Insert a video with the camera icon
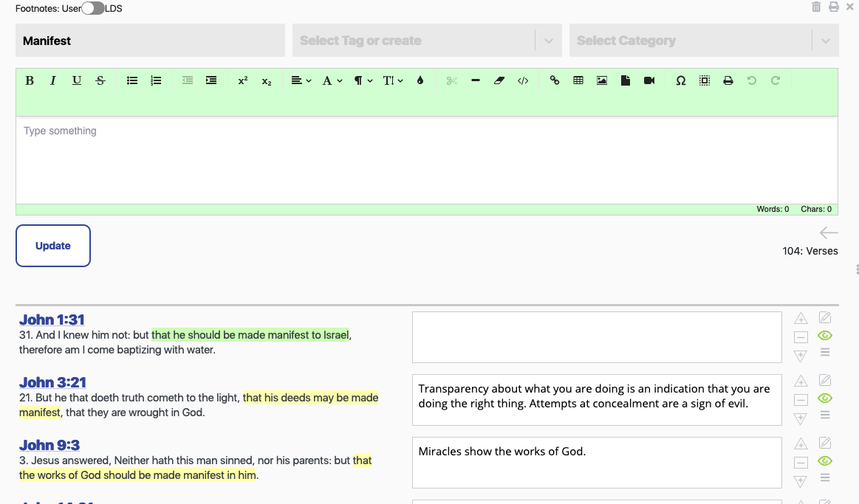 point(649,80)
